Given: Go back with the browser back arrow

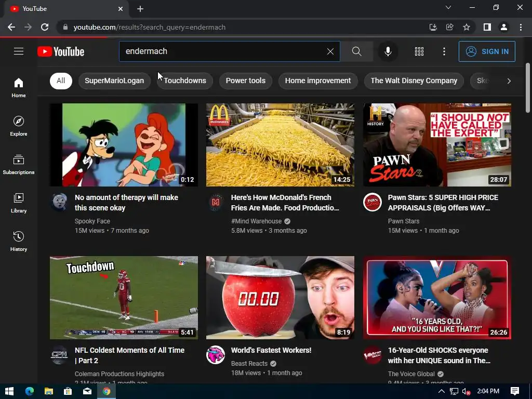Looking at the screenshot, I should click(11, 27).
